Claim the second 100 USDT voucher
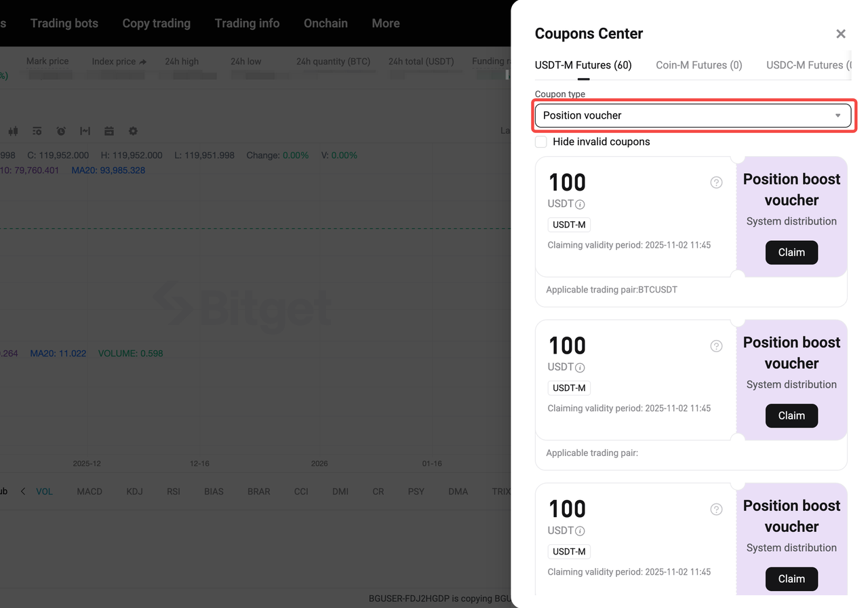This screenshot has height=608, width=868. (x=791, y=415)
